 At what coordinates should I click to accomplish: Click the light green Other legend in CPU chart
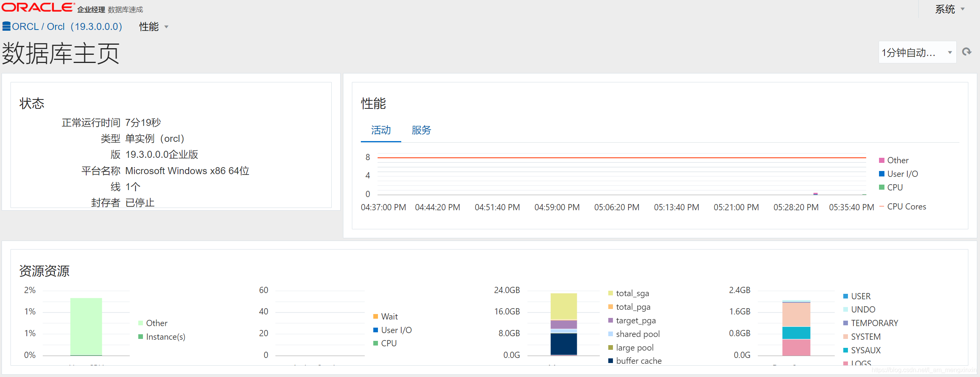tap(153, 323)
